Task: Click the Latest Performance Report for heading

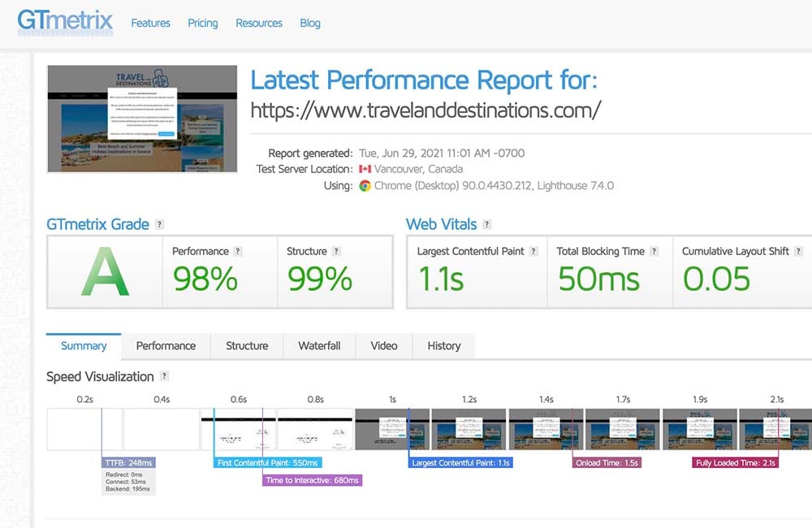Action: click(x=424, y=80)
